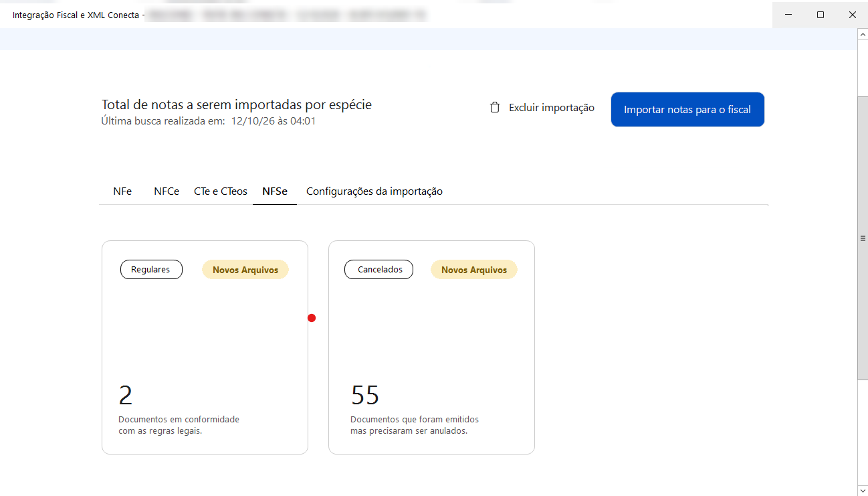This screenshot has width=868, height=496.
Task: Click Novos Arquivos badge on Cancelados card
Action: pos(474,270)
